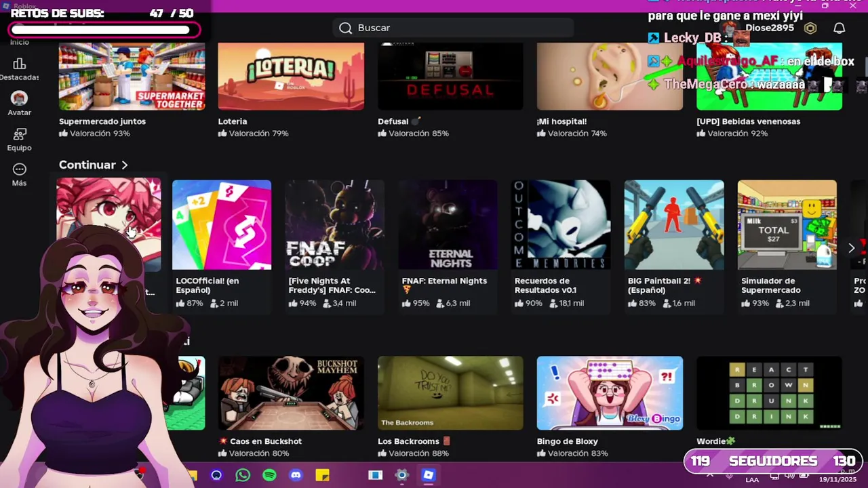Click in the Buscar search field
This screenshot has width=868, height=488.
(453, 28)
